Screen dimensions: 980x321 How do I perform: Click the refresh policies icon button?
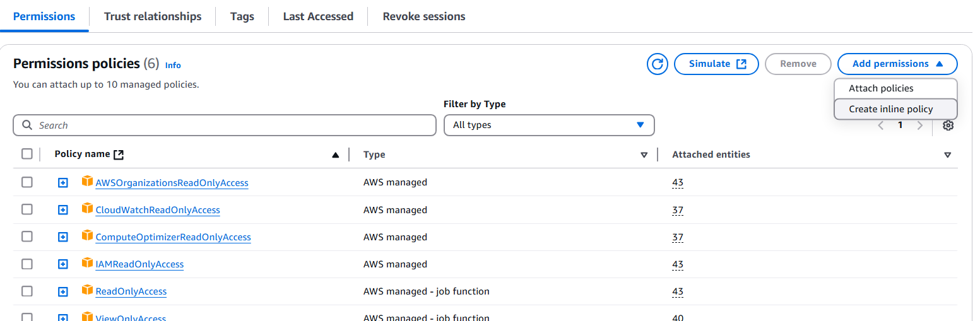(657, 64)
